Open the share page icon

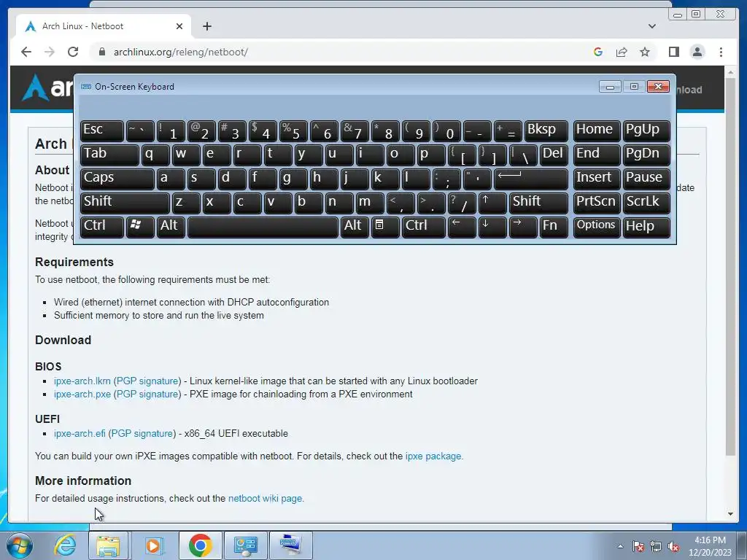(622, 52)
